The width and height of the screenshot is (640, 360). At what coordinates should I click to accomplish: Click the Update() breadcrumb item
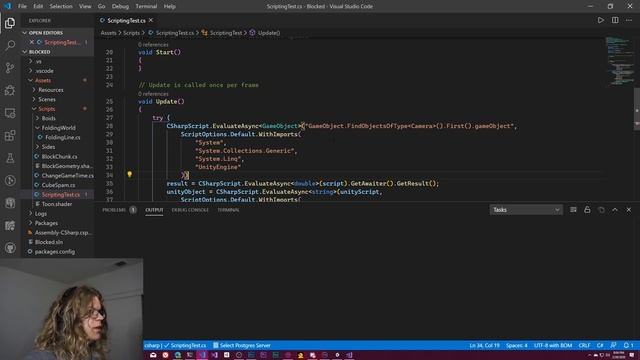coord(264,33)
